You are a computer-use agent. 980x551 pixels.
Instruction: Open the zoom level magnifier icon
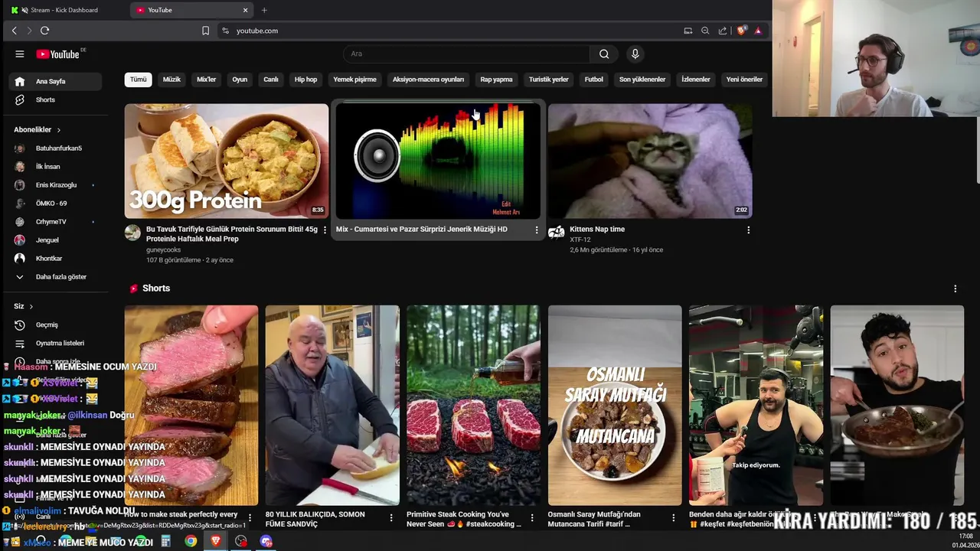pyautogui.click(x=705, y=31)
